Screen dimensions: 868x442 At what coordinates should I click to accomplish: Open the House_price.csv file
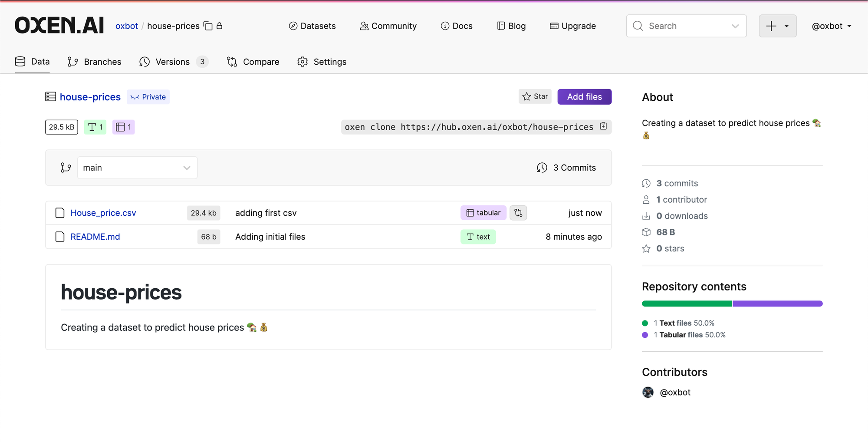tap(103, 213)
